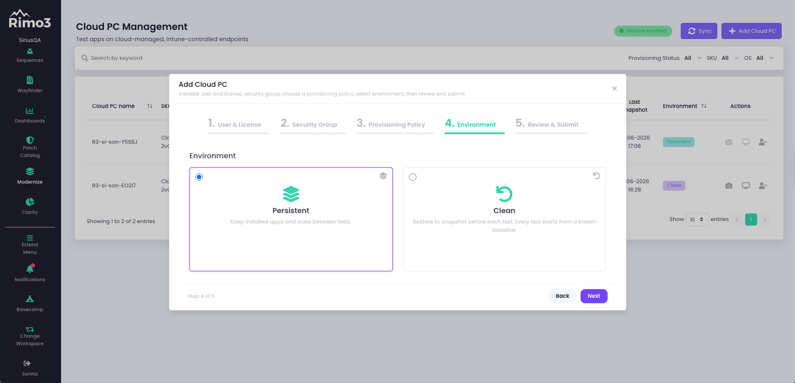The image size is (795, 383).
Task: Open Wayfinder in the sidebar
Action: coord(30,85)
